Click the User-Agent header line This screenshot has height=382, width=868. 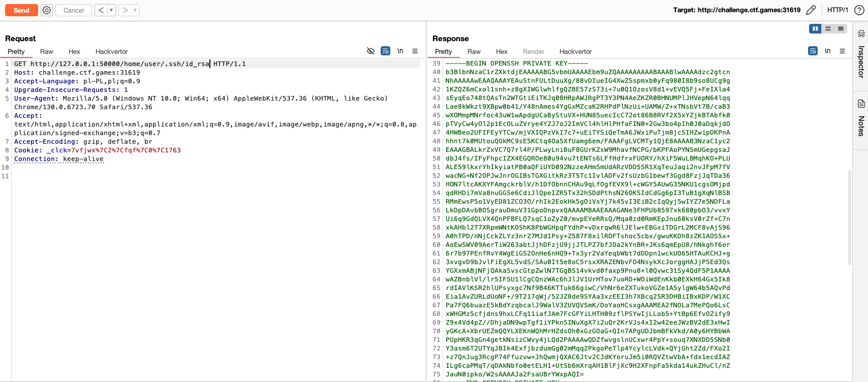[x=201, y=103]
